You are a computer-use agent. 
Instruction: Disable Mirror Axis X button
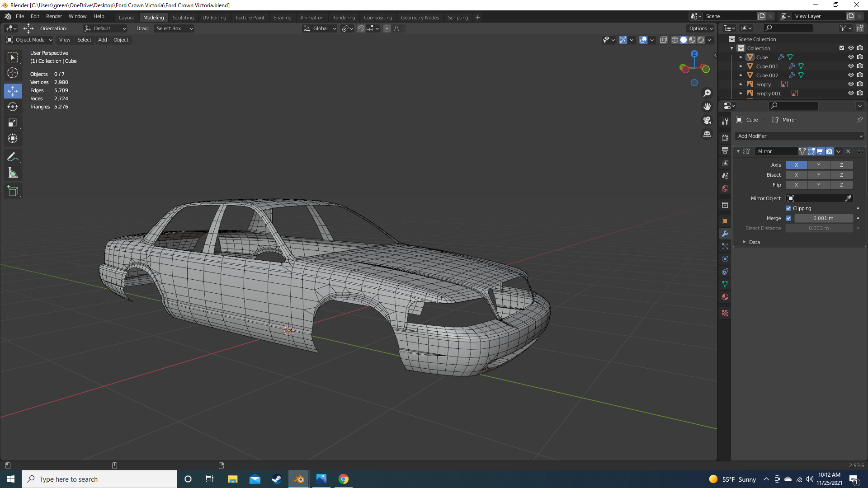click(x=796, y=165)
